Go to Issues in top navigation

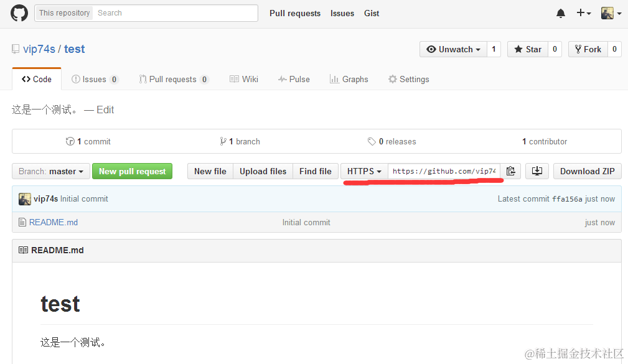342,13
